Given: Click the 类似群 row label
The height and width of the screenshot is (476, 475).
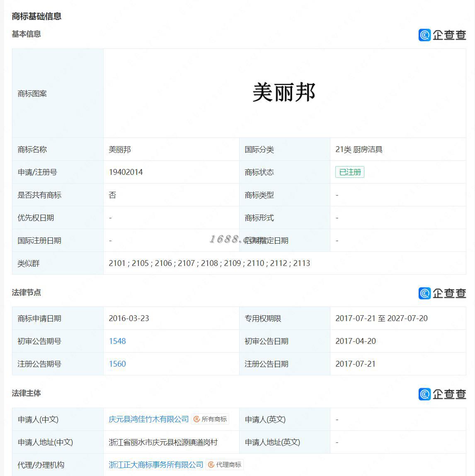Looking at the screenshot, I should coord(29,263).
